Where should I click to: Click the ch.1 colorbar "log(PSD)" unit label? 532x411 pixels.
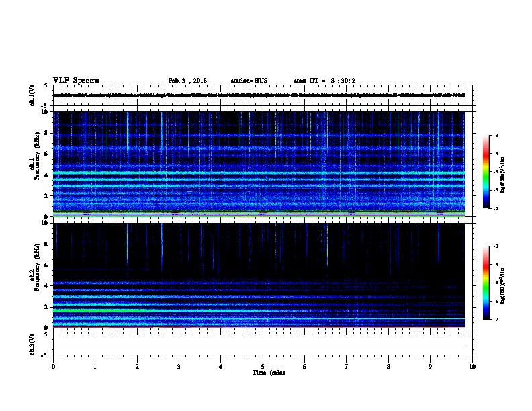pos(503,175)
